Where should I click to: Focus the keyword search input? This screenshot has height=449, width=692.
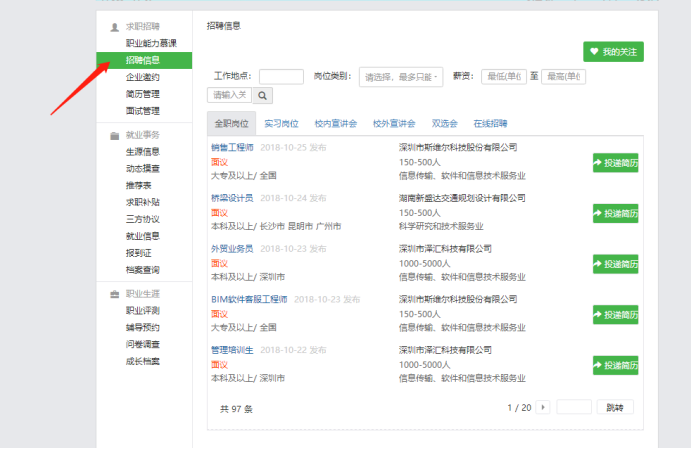[x=229, y=95]
